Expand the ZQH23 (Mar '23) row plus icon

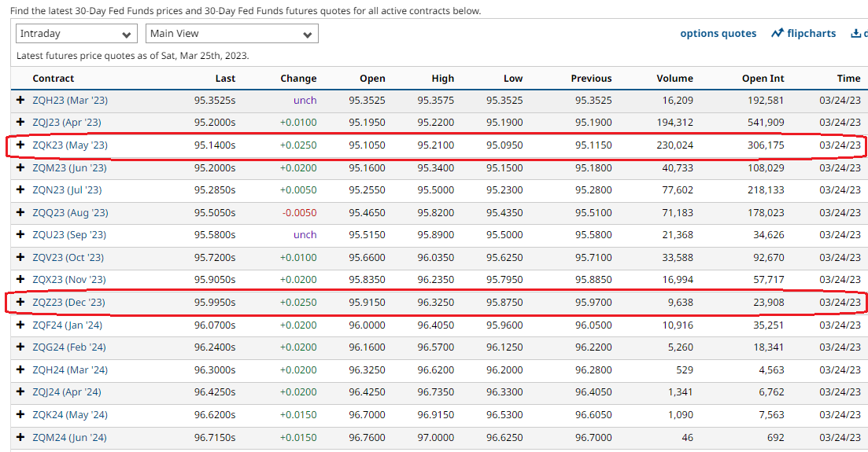[20, 100]
